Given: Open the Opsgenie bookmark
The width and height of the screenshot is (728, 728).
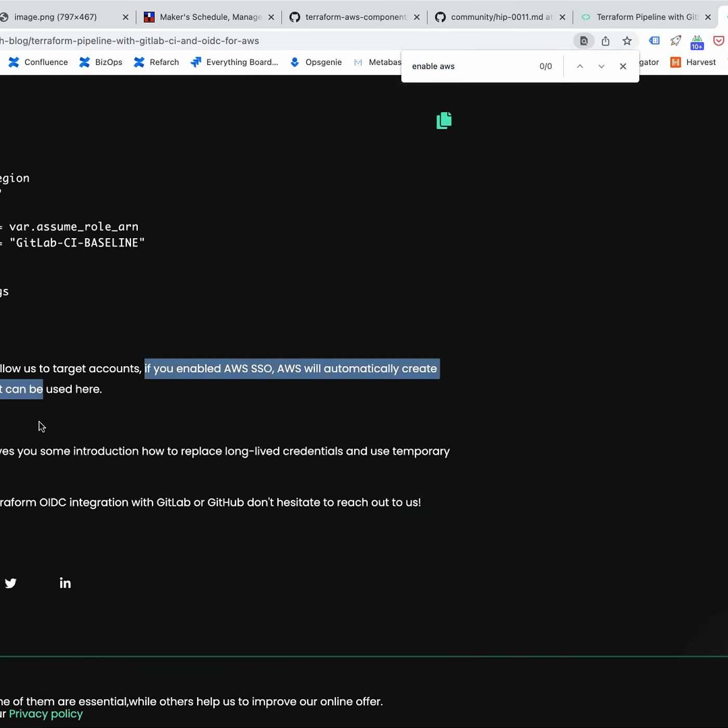Looking at the screenshot, I should (x=316, y=62).
